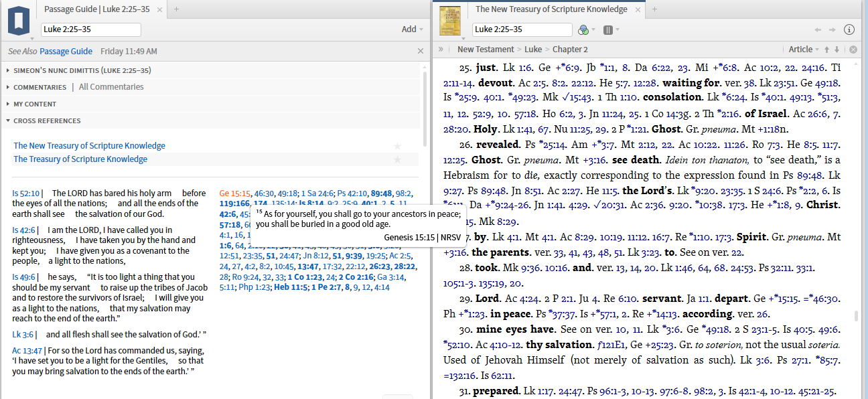The width and height of the screenshot is (868, 399).
Task: Click Chapter 2 in the breadcrumb
Action: [x=570, y=50]
